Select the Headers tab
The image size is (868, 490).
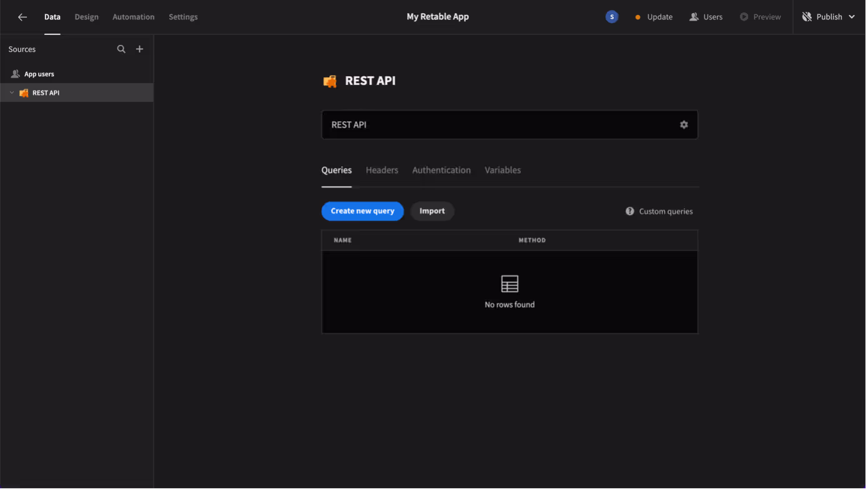click(x=382, y=170)
